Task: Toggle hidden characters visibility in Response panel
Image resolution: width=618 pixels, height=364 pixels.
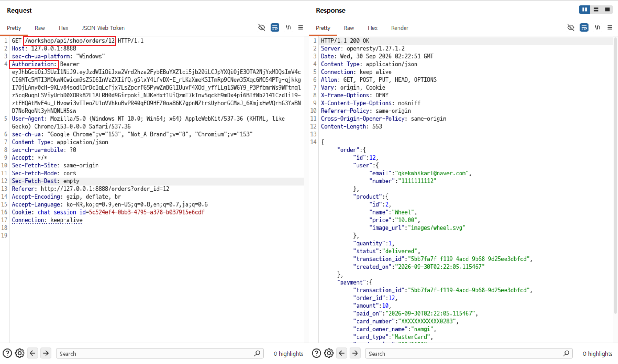Action: [x=571, y=28]
